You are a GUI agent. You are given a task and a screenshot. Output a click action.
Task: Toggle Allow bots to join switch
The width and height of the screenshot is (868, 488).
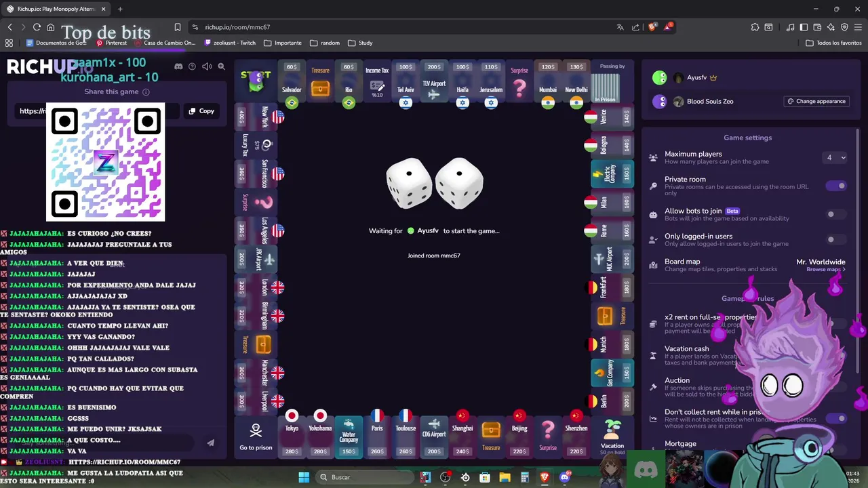[836, 214]
